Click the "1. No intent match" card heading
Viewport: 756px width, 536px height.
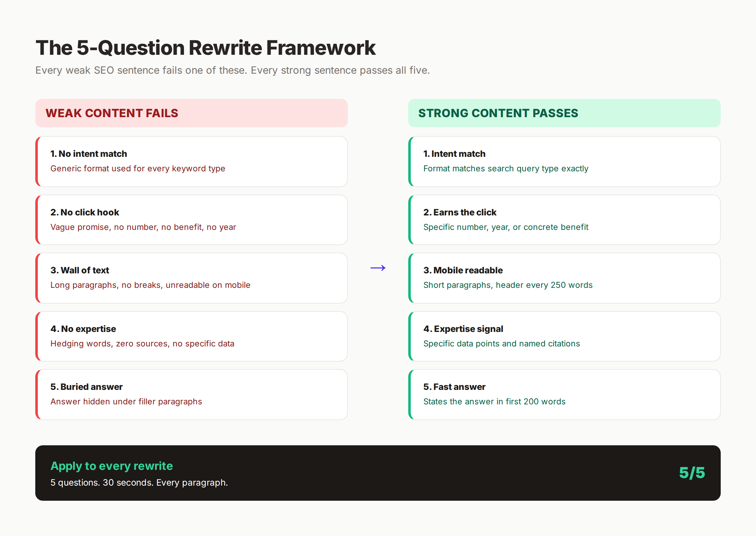click(x=89, y=154)
